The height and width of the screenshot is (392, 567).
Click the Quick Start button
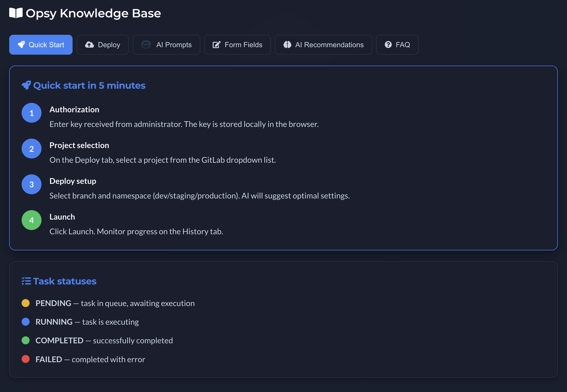coord(41,45)
